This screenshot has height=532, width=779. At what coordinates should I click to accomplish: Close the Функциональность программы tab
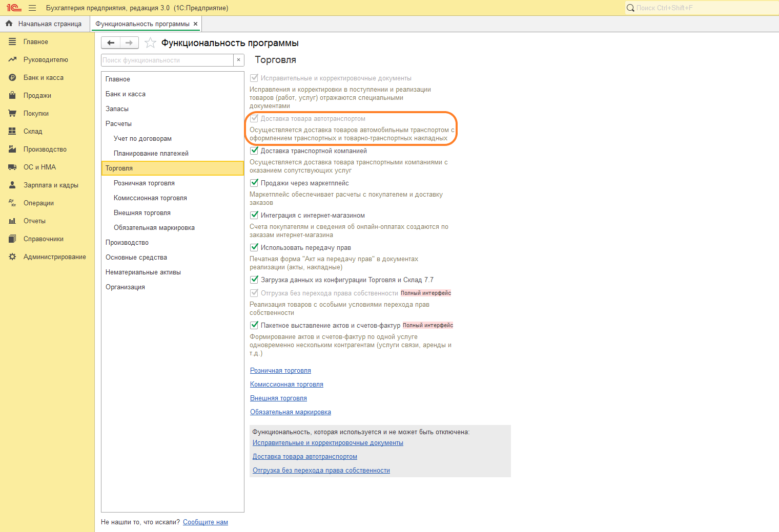coord(195,24)
